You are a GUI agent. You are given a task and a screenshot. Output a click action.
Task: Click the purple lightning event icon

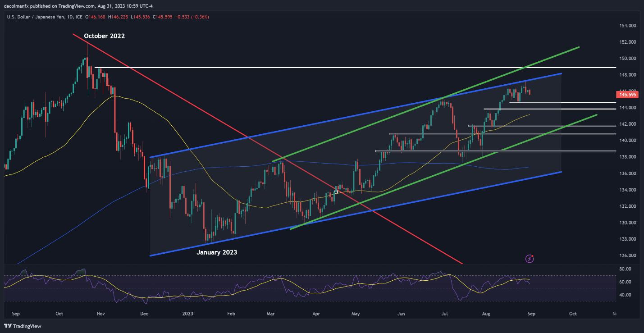pos(530,259)
